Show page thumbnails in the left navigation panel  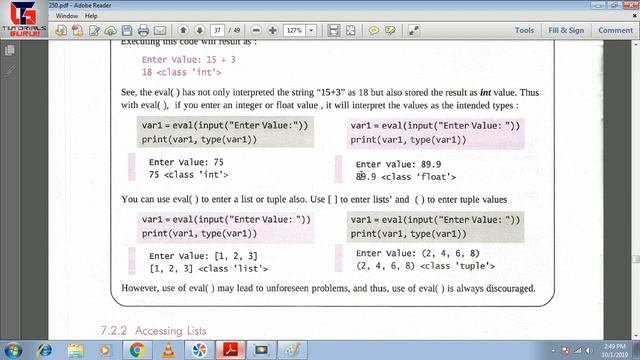click(x=10, y=50)
